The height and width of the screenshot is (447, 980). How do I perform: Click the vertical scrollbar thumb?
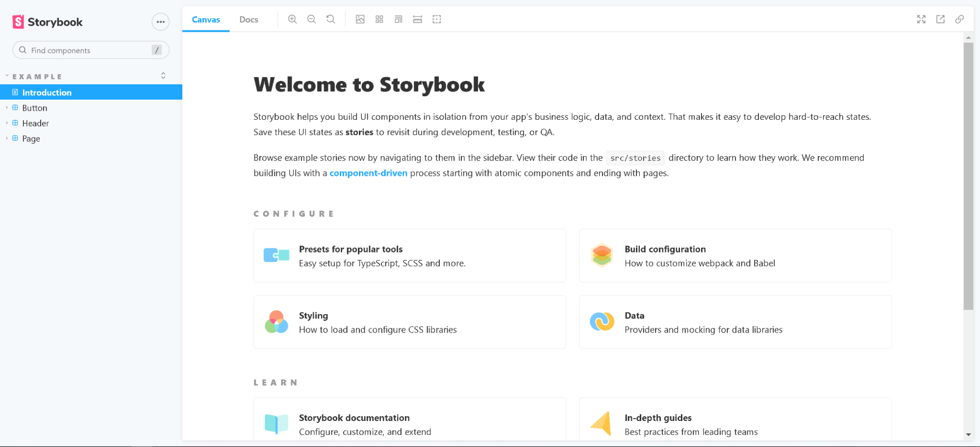tap(968, 177)
